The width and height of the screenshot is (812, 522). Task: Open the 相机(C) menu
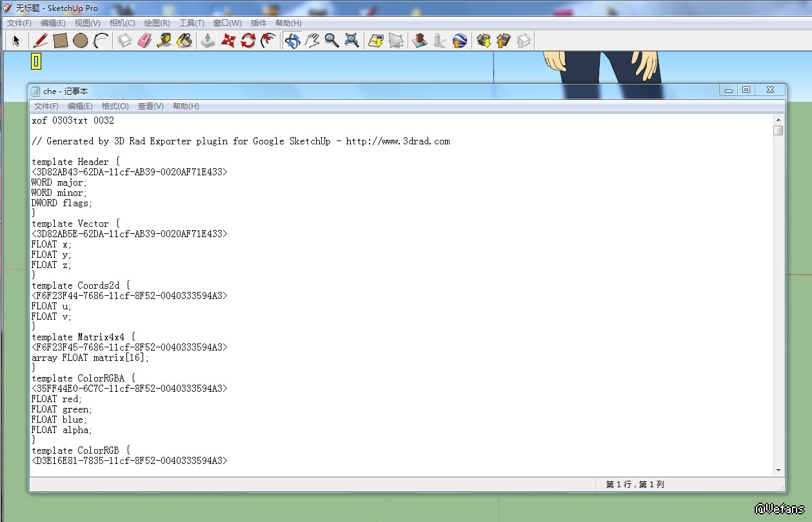tap(123, 23)
